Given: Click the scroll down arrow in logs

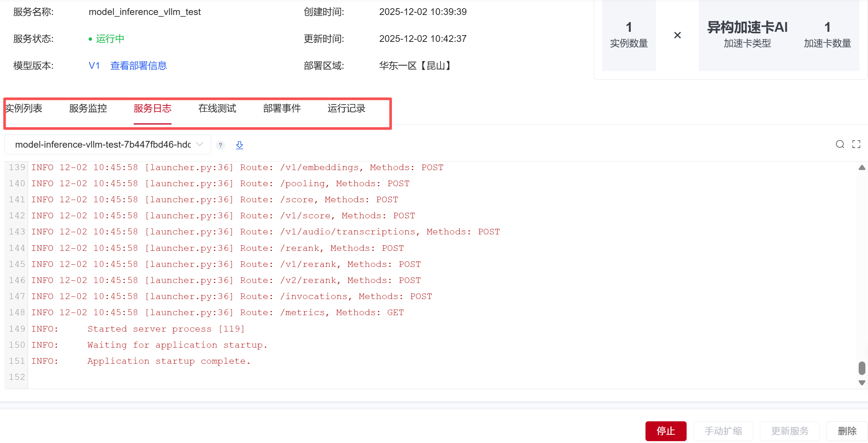Looking at the screenshot, I should point(862,382).
